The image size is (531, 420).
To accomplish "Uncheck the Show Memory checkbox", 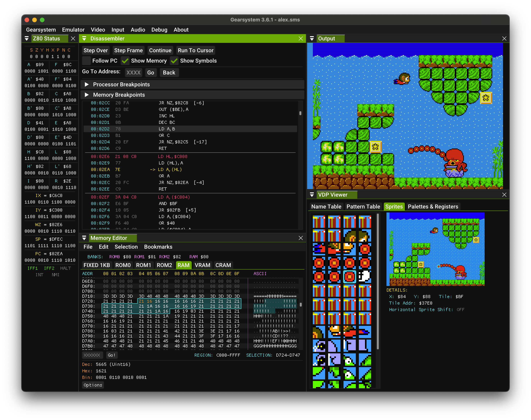I will click(125, 61).
